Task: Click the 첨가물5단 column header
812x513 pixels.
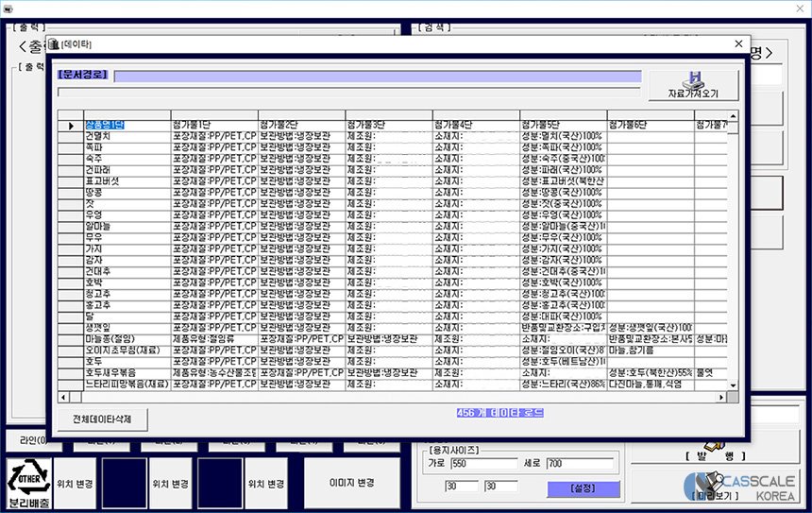Action: (x=562, y=125)
